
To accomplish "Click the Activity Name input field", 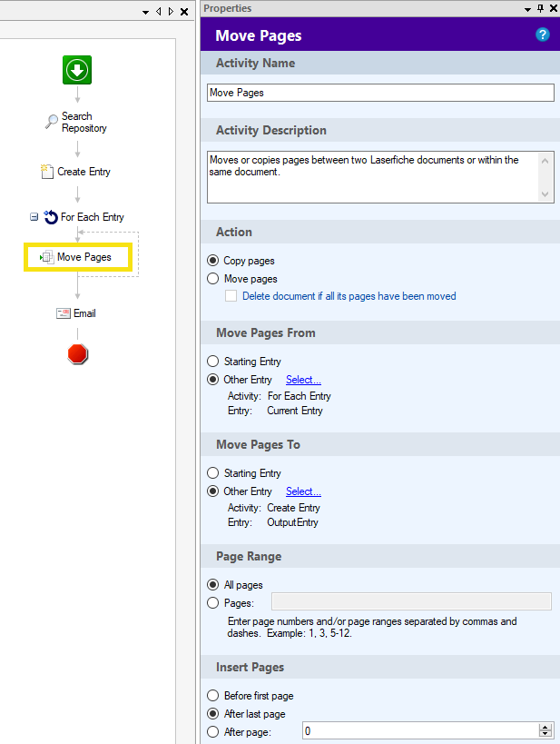I will click(380, 93).
